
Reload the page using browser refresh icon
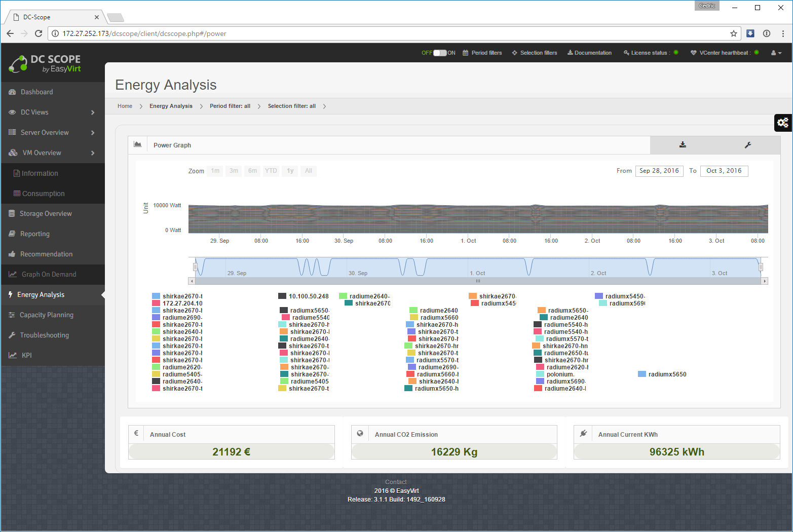pos(39,33)
